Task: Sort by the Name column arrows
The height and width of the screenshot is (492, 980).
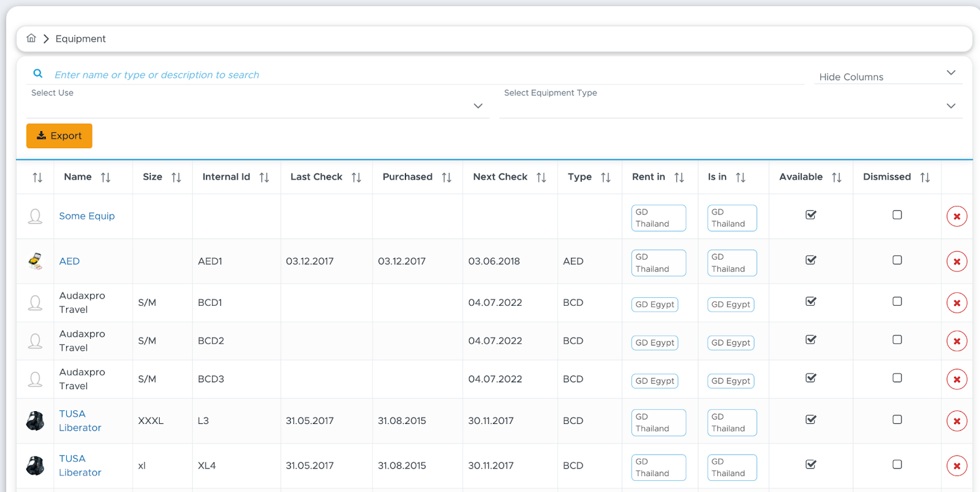Action: (x=105, y=178)
